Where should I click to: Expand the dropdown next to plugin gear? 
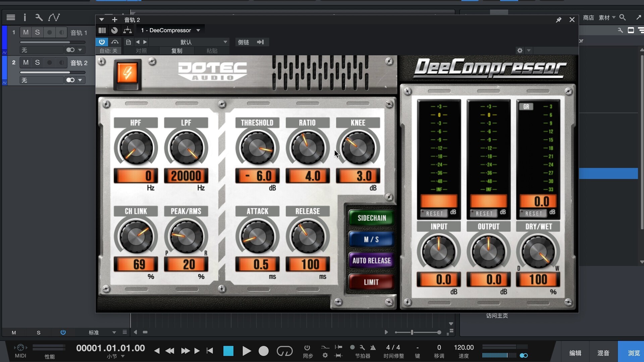coord(529,51)
